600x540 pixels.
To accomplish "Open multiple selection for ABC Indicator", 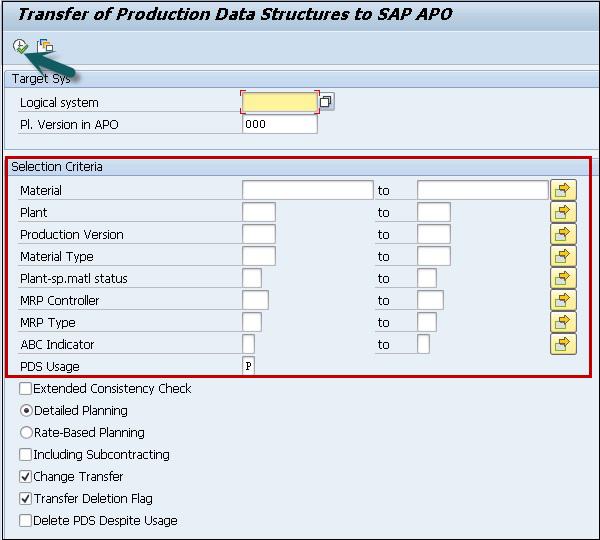I will pyautogui.click(x=563, y=344).
